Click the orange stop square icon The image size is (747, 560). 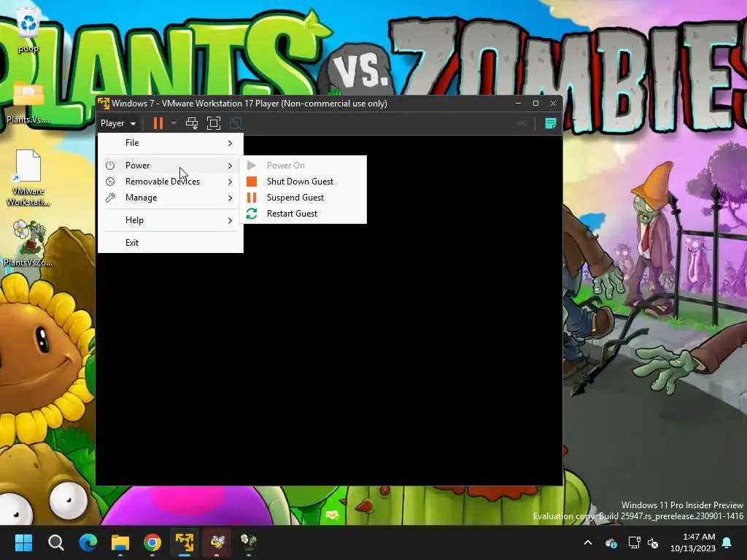tap(252, 182)
